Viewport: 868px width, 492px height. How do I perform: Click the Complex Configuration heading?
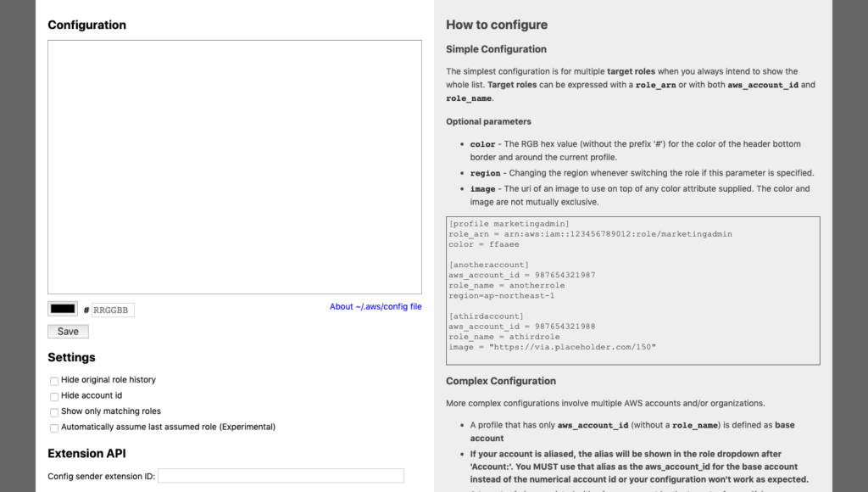click(501, 381)
